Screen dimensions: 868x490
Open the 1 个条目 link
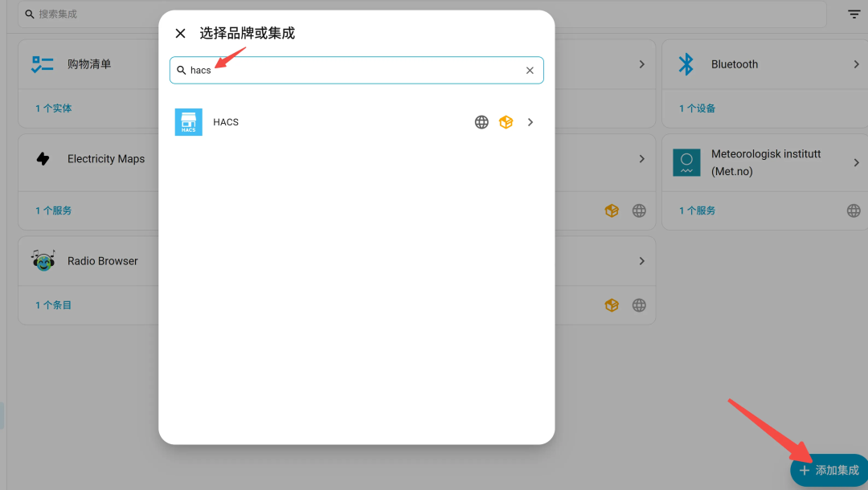pyautogui.click(x=54, y=305)
